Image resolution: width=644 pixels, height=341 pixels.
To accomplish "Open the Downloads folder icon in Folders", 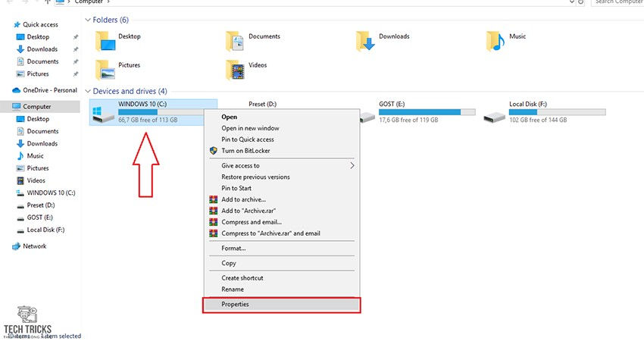I will coord(365,41).
